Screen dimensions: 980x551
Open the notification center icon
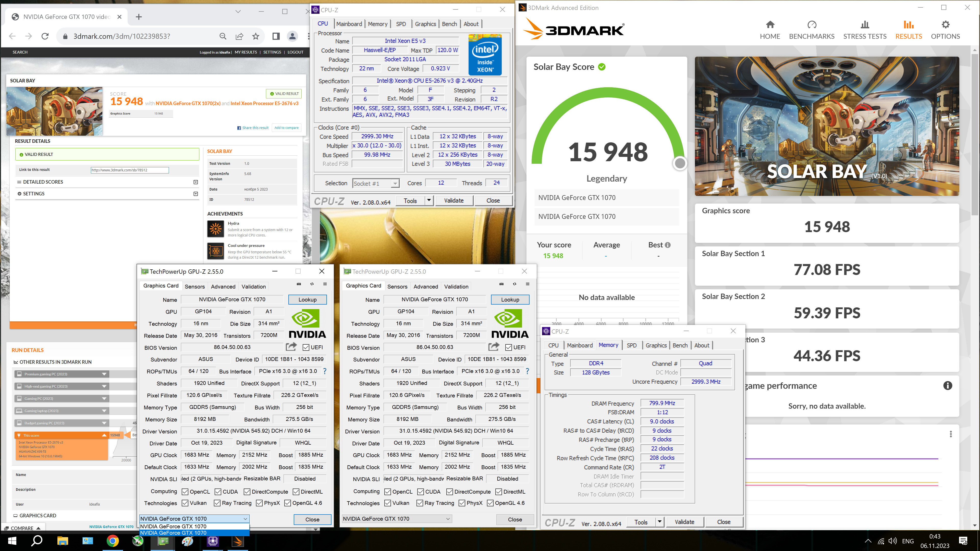tap(963, 541)
